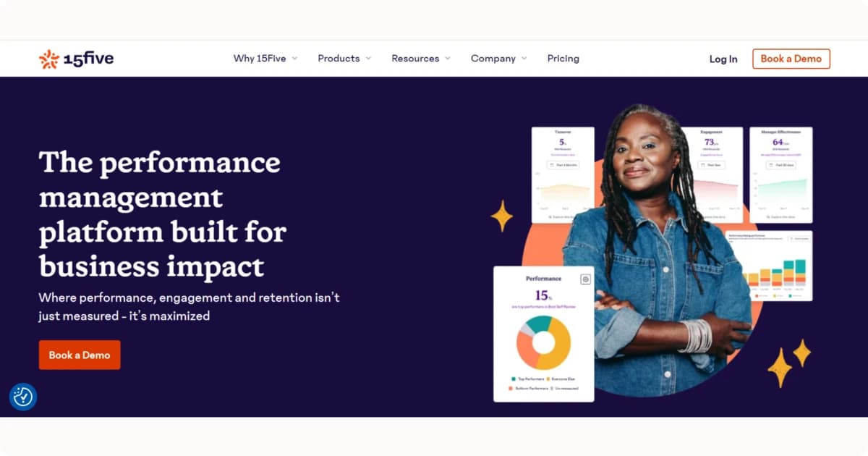868x456 pixels.
Task: Open Performance widget settings via gear icon
Action: coord(585,279)
